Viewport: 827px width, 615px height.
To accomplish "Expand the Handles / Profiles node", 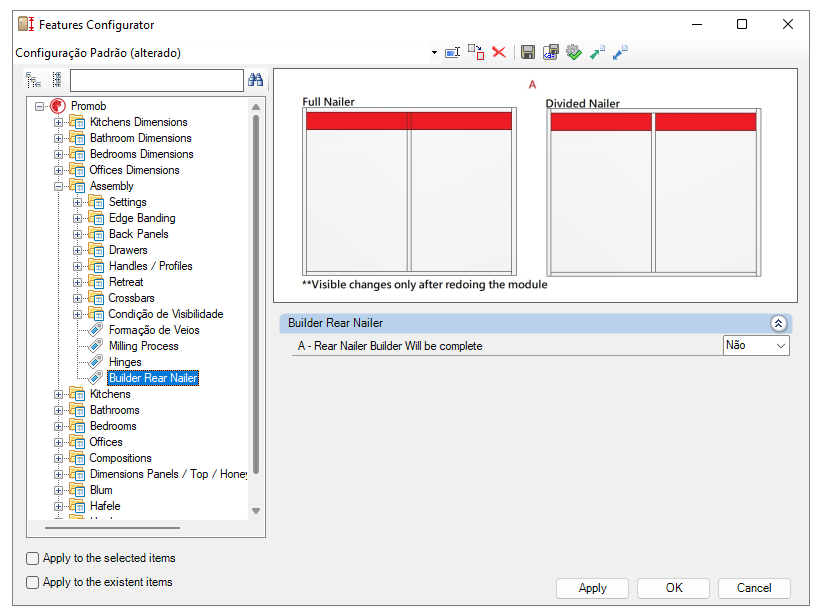I will [x=78, y=266].
